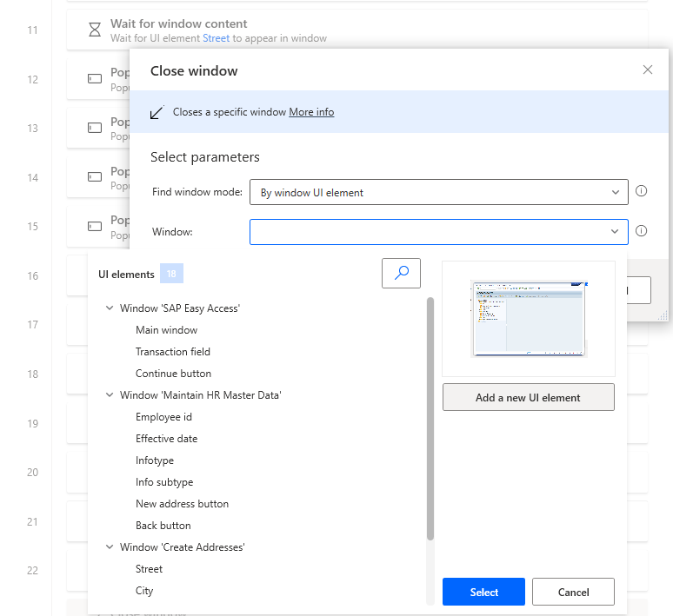
Task: Select Window 'Maintain HR Master Data' label
Action: [201, 394]
